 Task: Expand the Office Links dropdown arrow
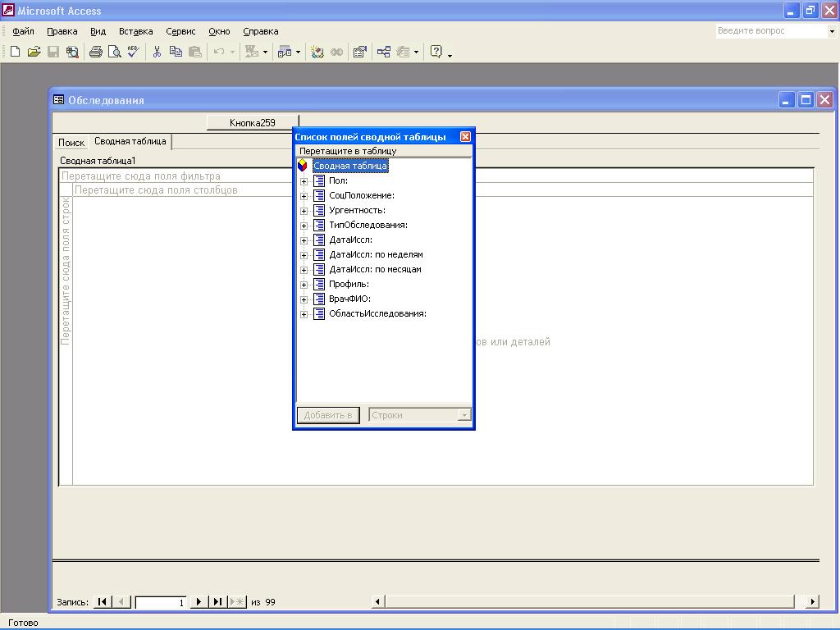click(x=265, y=52)
